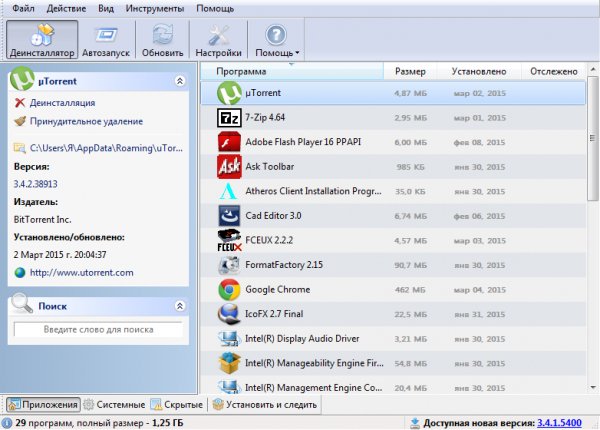Select the Intel(R) Display Audio Driver icon
The width and height of the screenshot is (600, 430).
point(229,339)
